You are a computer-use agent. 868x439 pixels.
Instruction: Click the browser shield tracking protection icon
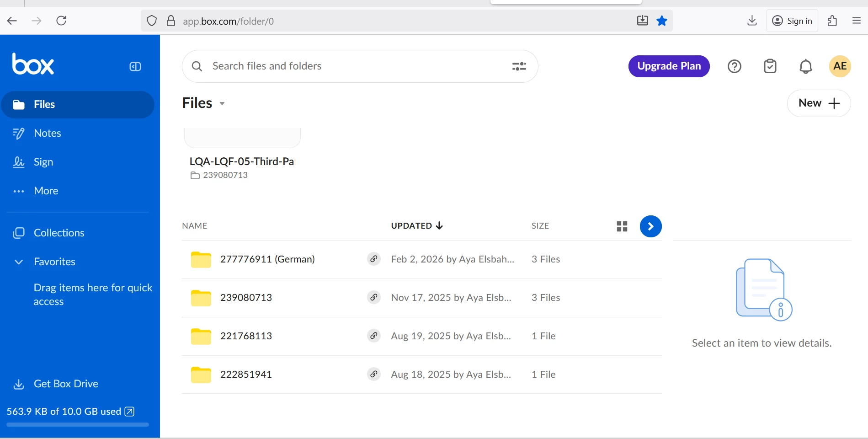(152, 21)
